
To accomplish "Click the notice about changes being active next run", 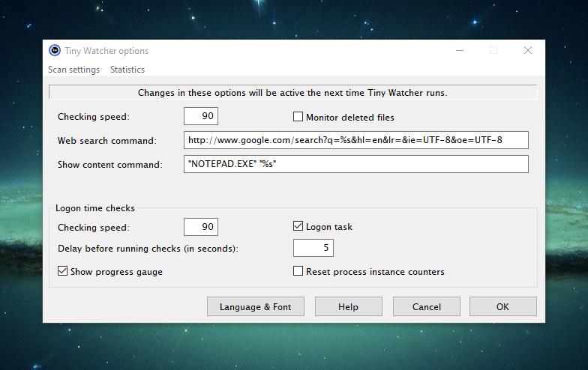I will point(292,93).
